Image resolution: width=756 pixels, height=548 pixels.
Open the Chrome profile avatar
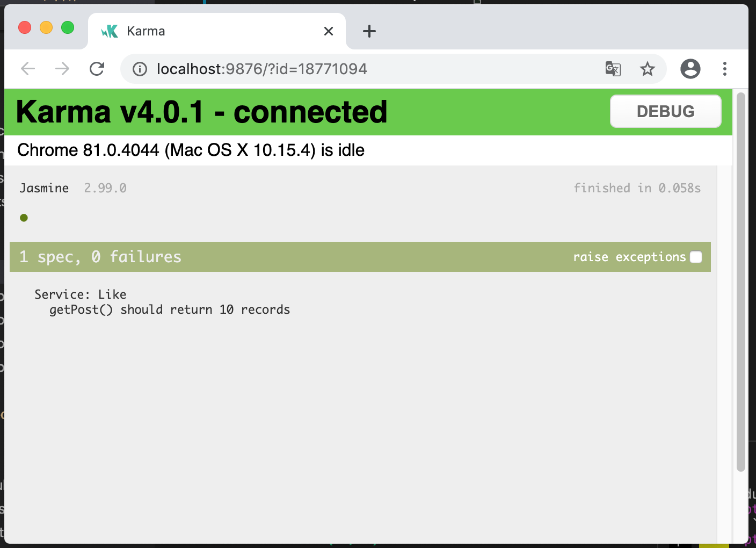tap(690, 69)
